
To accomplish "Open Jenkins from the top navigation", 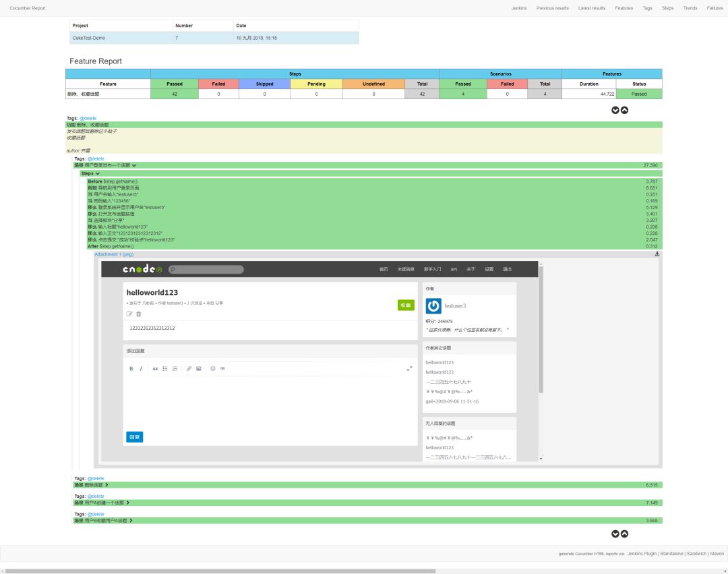I will pyautogui.click(x=519, y=8).
